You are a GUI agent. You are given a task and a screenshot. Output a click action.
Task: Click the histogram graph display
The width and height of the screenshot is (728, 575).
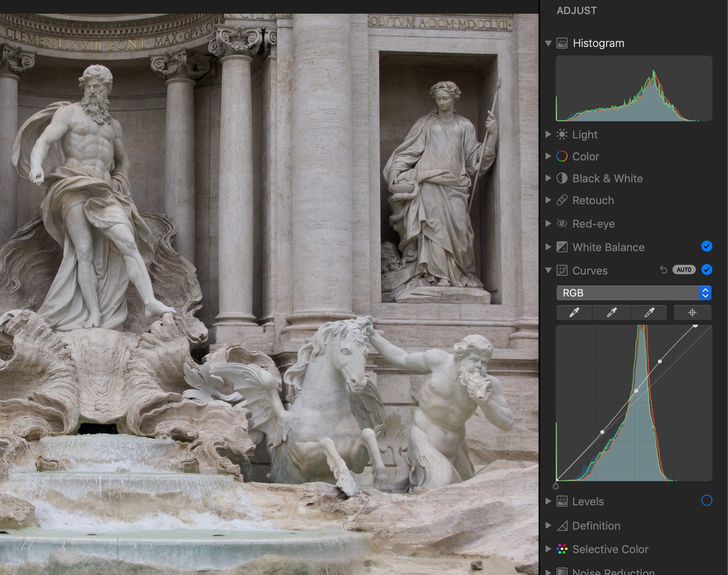(634, 88)
